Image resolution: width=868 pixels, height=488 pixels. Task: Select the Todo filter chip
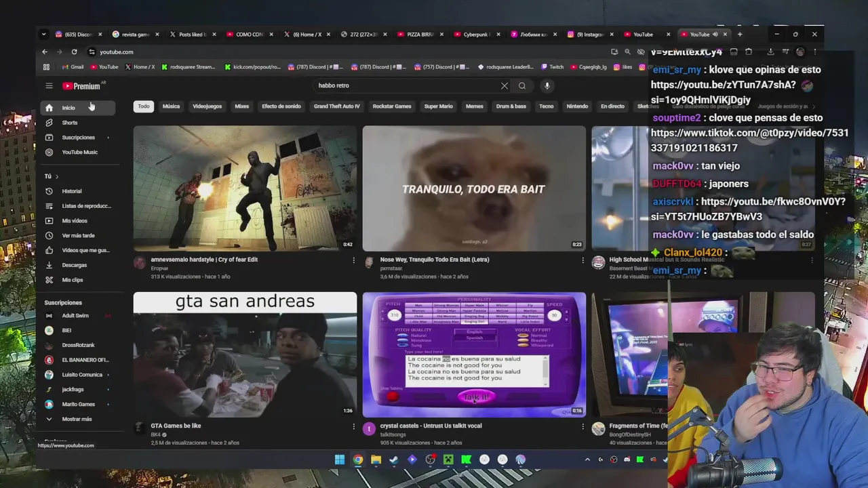pyautogui.click(x=144, y=106)
